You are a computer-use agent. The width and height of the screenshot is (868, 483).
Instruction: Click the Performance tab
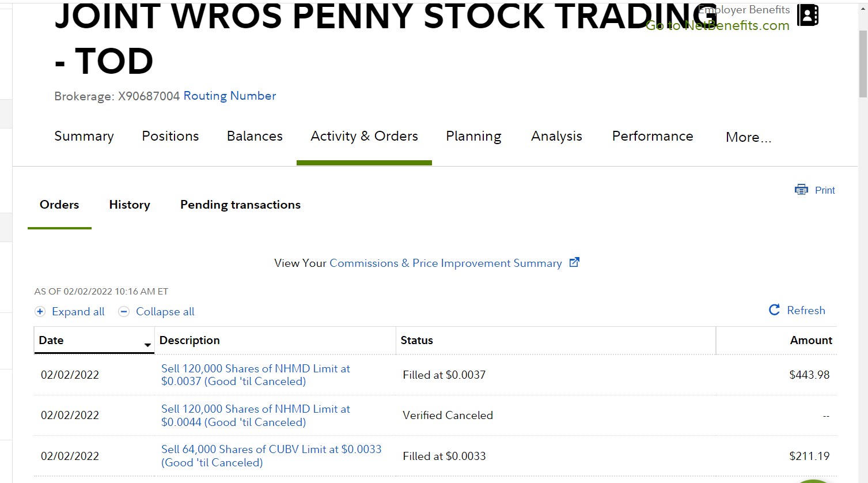coord(653,136)
